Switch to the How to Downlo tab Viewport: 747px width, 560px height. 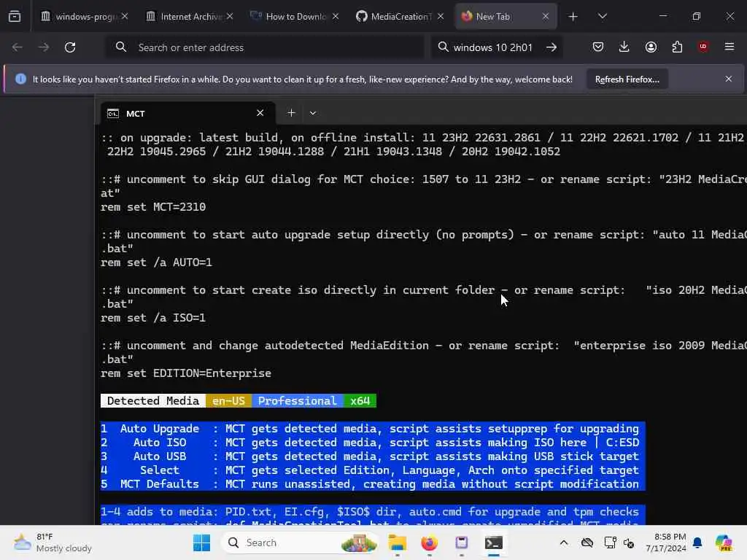295,17
